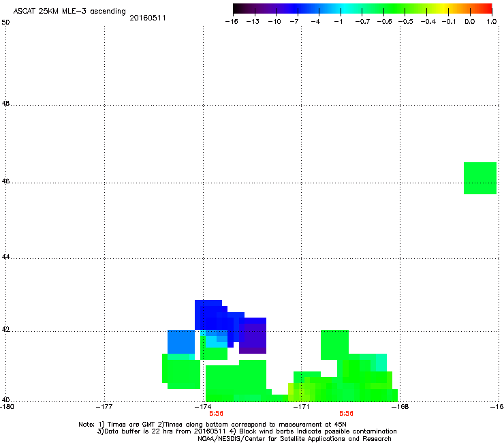Click the red time stamp below -174

(x=216, y=414)
